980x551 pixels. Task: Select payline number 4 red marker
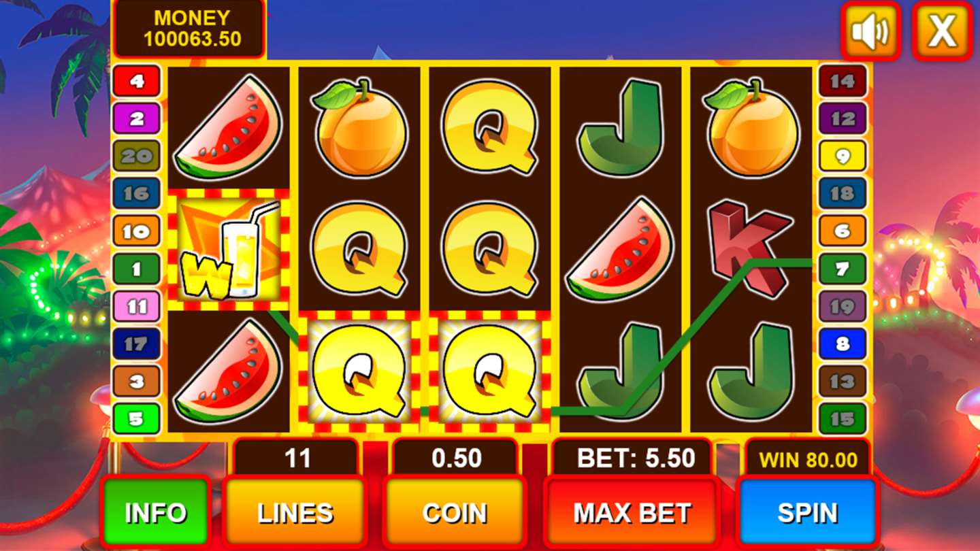point(137,82)
